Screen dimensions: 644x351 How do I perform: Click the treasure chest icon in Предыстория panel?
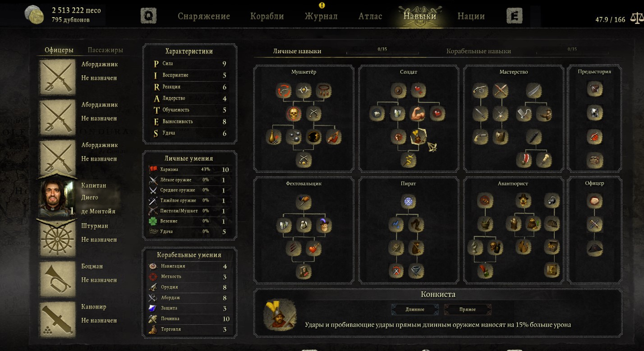click(x=595, y=160)
